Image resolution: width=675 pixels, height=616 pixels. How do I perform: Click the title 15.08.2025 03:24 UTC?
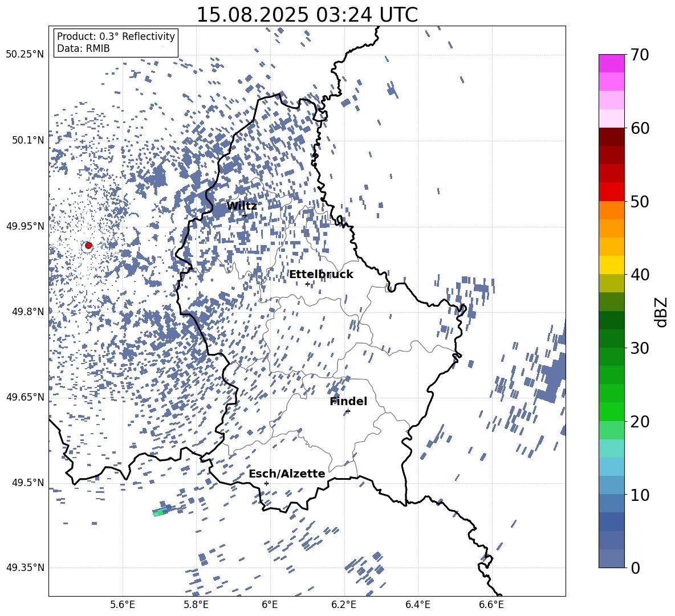tap(307, 15)
